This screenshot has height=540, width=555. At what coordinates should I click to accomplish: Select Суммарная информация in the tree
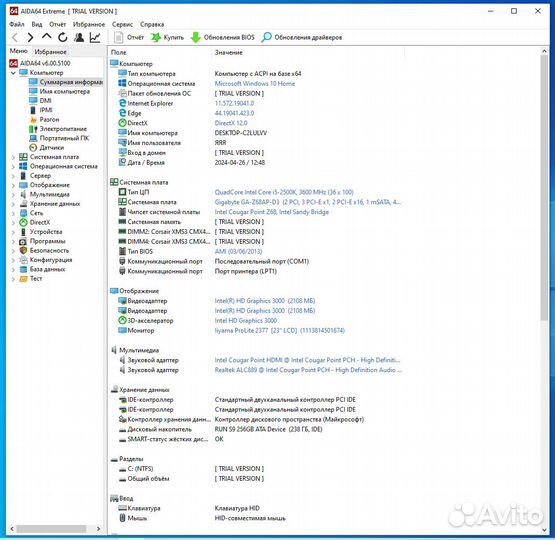click(x=66, y=82)
